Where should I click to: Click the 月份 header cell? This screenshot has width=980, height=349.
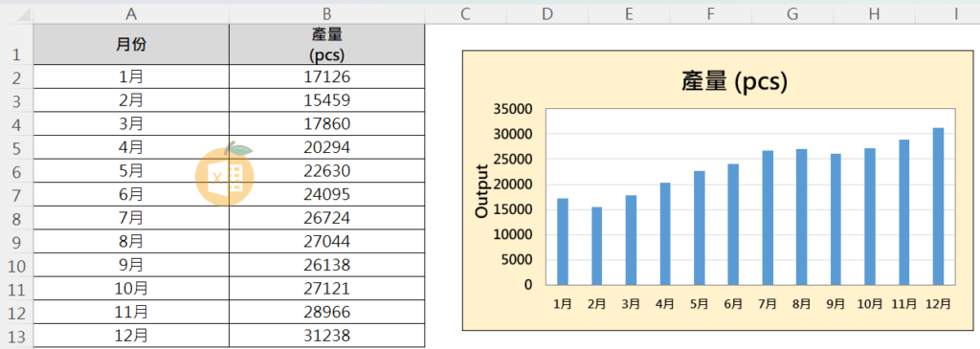pos(131,44)
